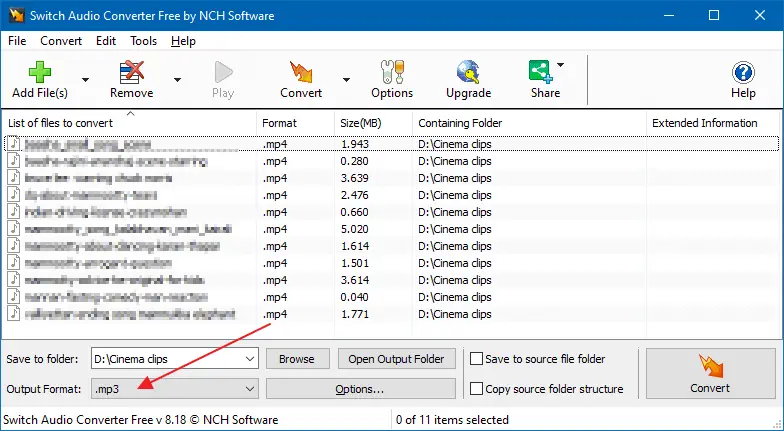Viewport: 784px width, 431px height.
Task: Click the Options... button beside Output Format
Action: point(360,389)
